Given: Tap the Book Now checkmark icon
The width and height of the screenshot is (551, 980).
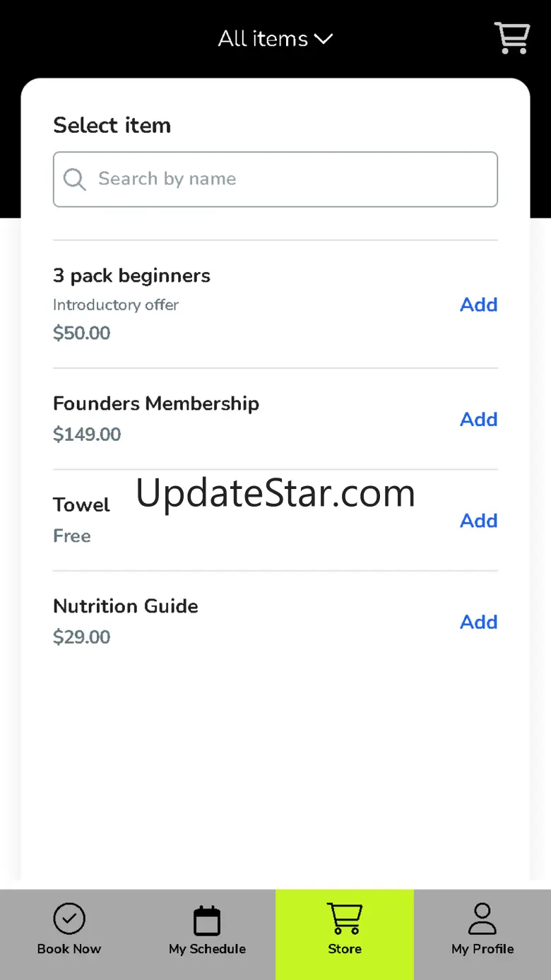Looking at the screenshot, I should tap(69, 919).
